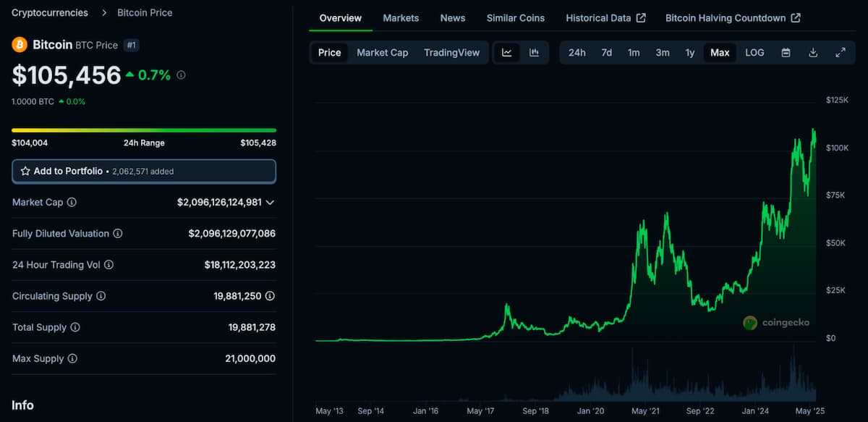The height and width of the screenshot is (422, 868).
Task: Click the $104,004 range low value
Action: click(30, 143)
